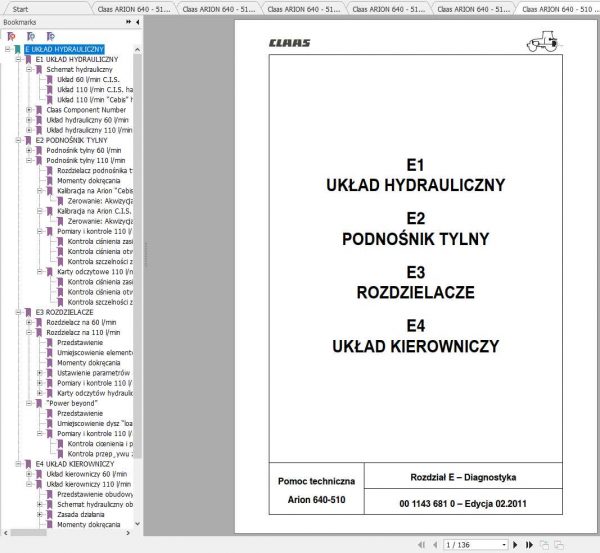Viewport: 600px width, 553px height.
Task: Collapse Kalibracja na Arion "Cebis node
Action: pos(39,191)
